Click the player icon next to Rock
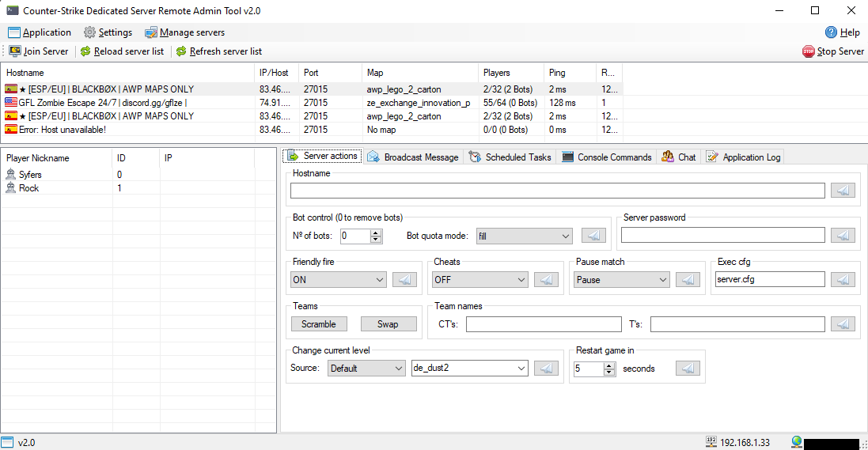868x450 pixels. (10, 187)
